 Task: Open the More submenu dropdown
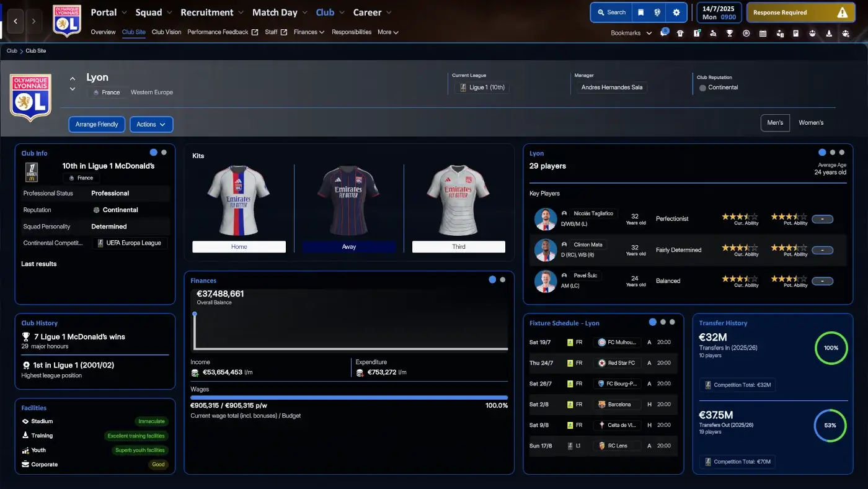388,32
